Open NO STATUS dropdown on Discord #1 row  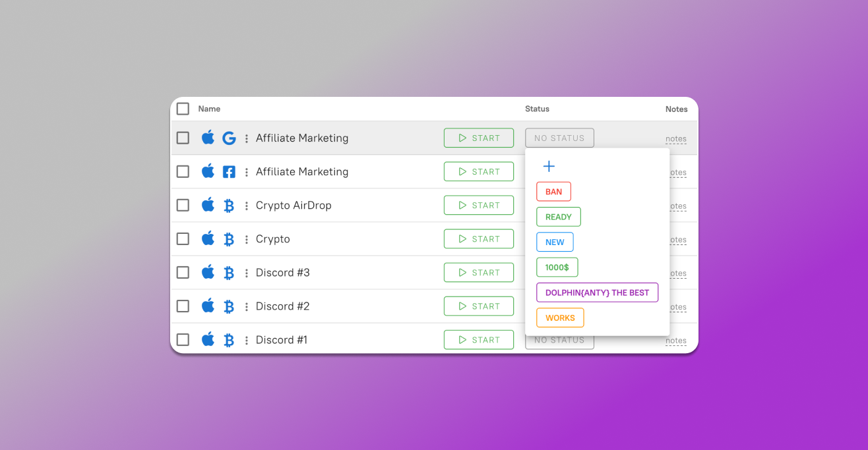coord(559,341)
